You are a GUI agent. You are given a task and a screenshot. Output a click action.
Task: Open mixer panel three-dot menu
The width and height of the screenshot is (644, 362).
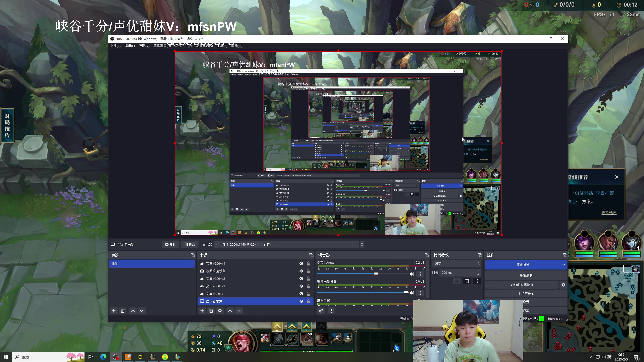(331, 311)
